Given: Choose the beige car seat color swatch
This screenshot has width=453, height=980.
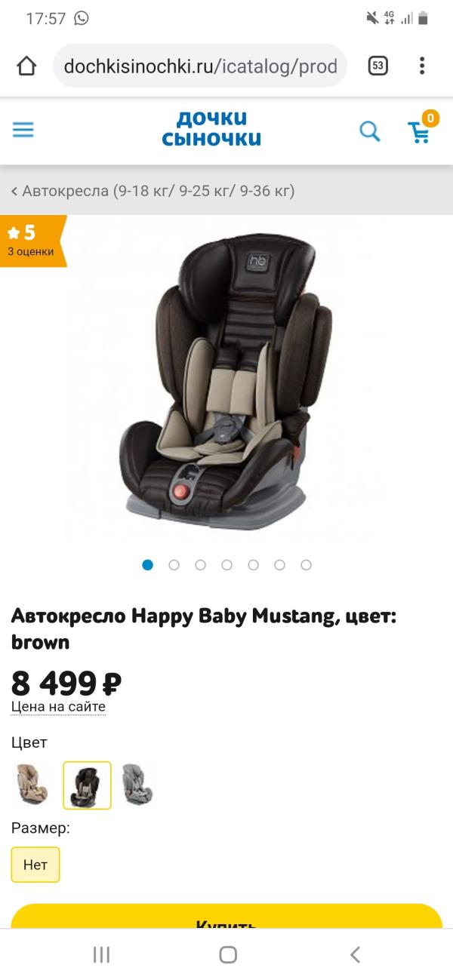Looking at the screenshot, I should [x=32, y=785].
